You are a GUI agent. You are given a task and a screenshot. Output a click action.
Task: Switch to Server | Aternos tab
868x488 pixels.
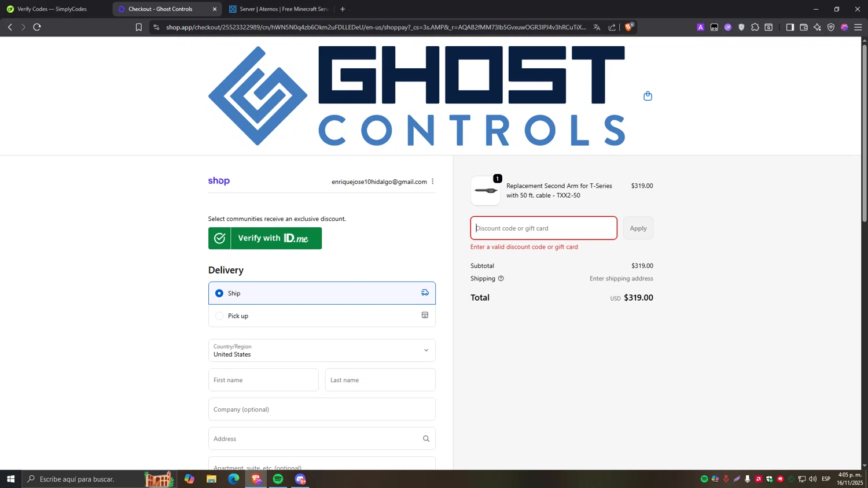click(279, 9)
